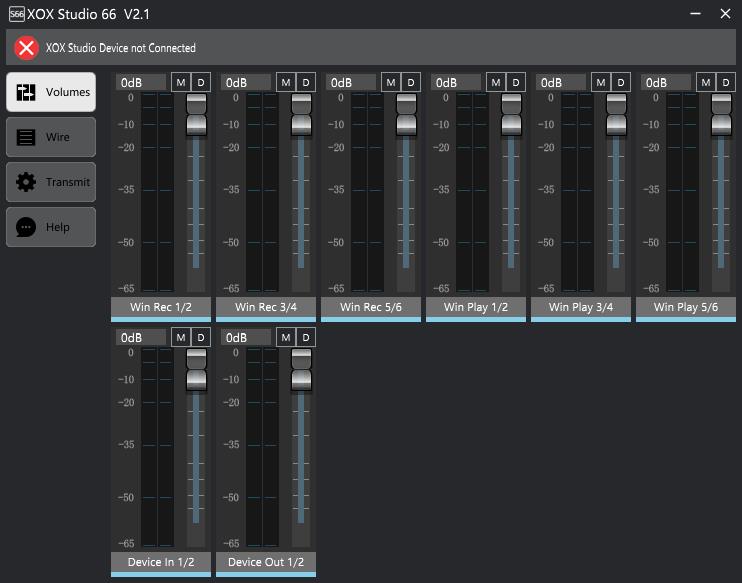Screen dimensions: 742x583
Task: Click the 0dB value field of Win Rec 5/6
Action: (351, 83)
